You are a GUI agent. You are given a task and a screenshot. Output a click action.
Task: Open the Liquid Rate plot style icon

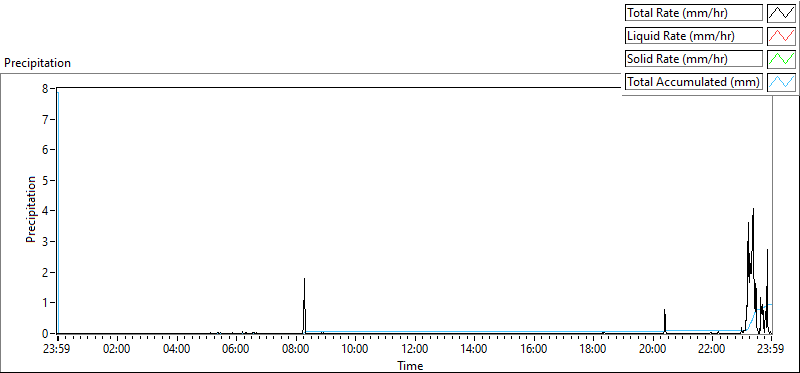(x=782, y=36)
